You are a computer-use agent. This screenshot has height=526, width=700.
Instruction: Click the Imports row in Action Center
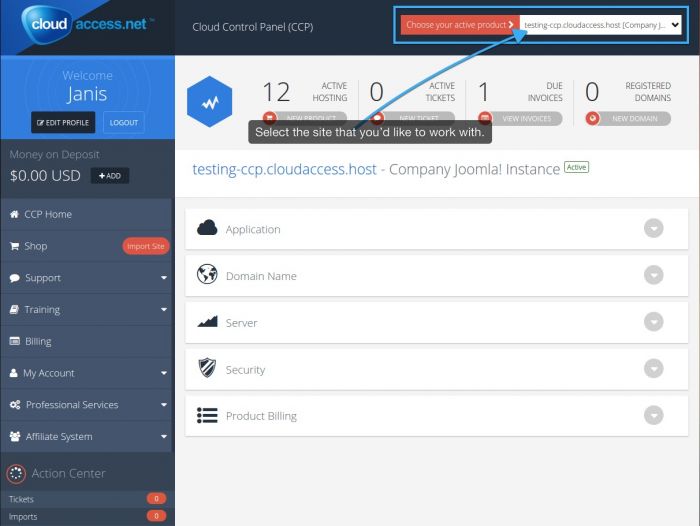[87, 516]
